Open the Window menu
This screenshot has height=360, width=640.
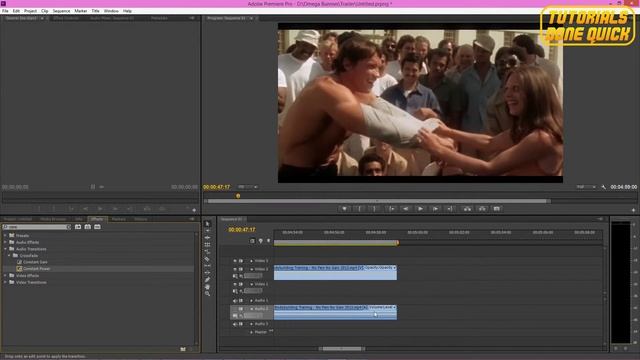111,11
